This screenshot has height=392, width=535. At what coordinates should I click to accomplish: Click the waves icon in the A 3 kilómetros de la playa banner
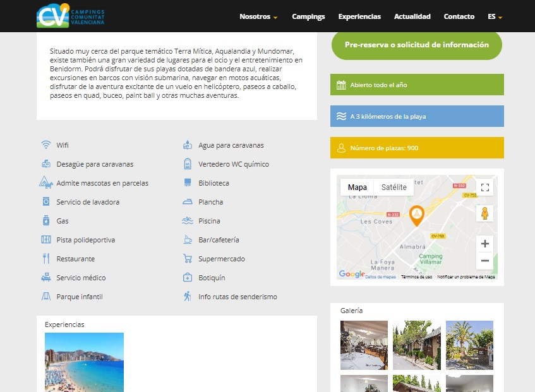coord(341,116)
